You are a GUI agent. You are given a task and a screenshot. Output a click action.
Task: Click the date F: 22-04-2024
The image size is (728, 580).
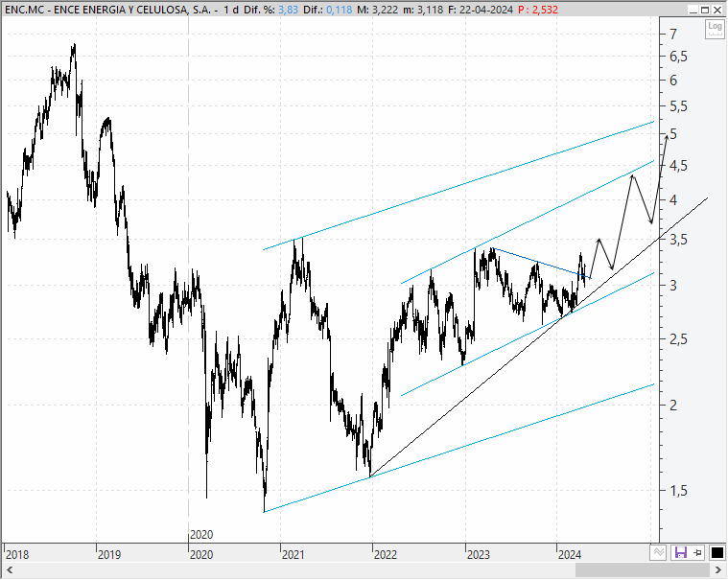pyautogui.click(x=481, y=10)
